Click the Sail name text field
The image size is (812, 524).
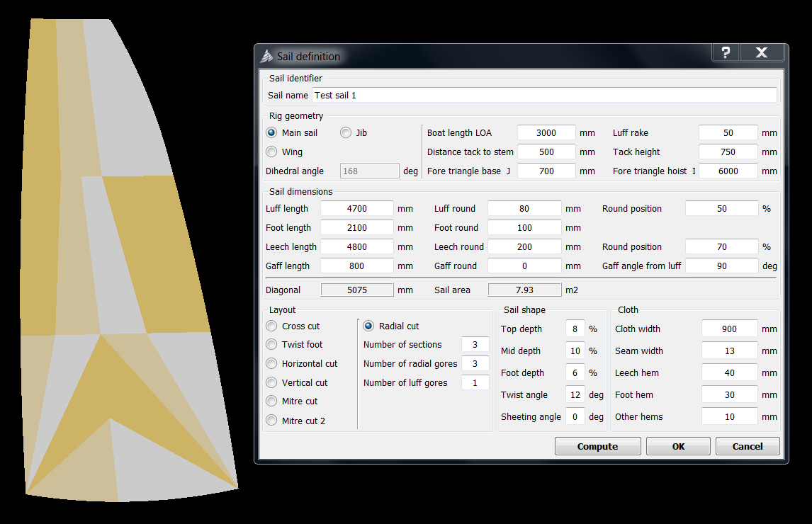(544, 95)
